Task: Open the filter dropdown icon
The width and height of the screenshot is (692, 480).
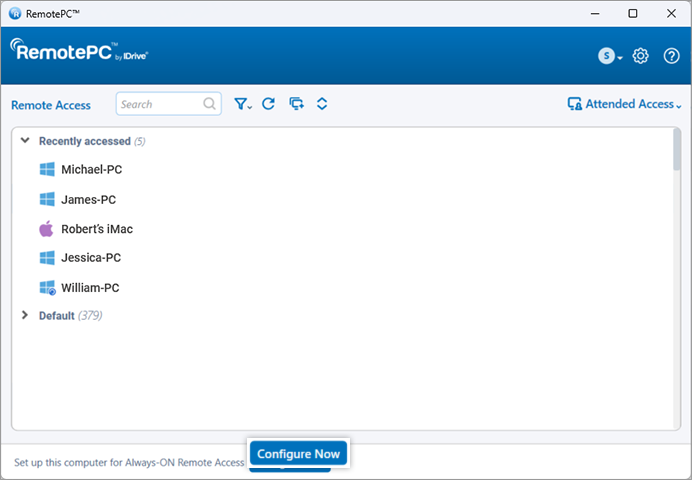Action: (x=242, y=104)
